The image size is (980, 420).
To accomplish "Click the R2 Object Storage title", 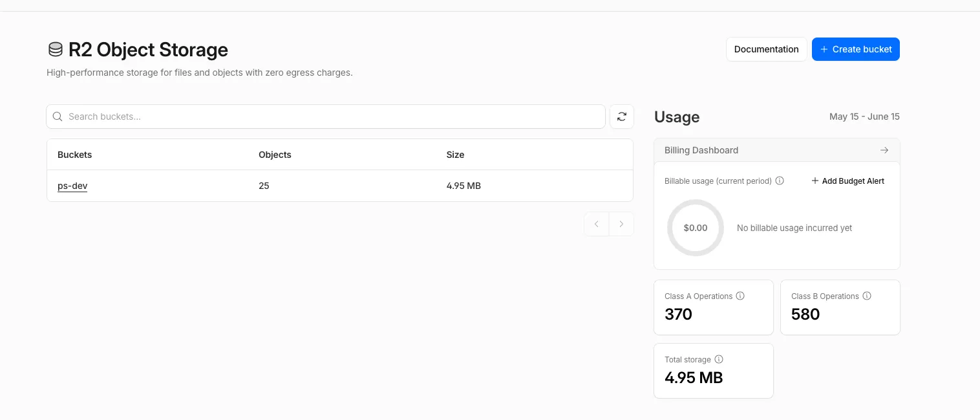I will (x=148, y=50).
